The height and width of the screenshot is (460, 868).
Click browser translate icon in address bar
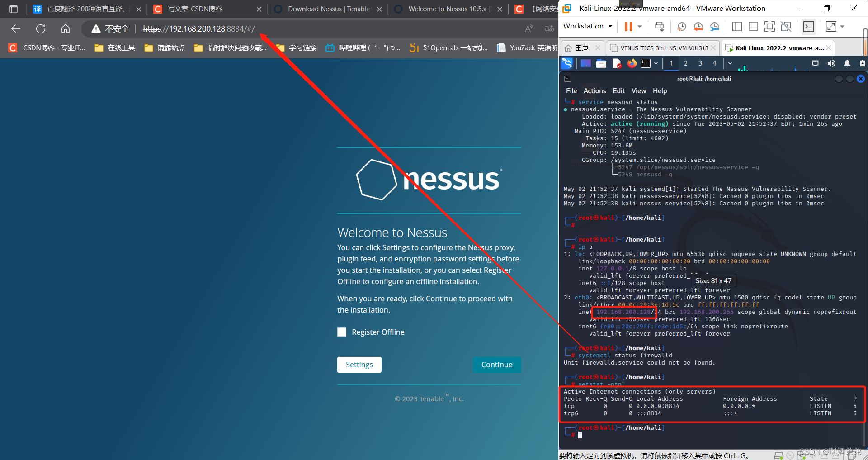pyautogui.click(x=549, y=29)
